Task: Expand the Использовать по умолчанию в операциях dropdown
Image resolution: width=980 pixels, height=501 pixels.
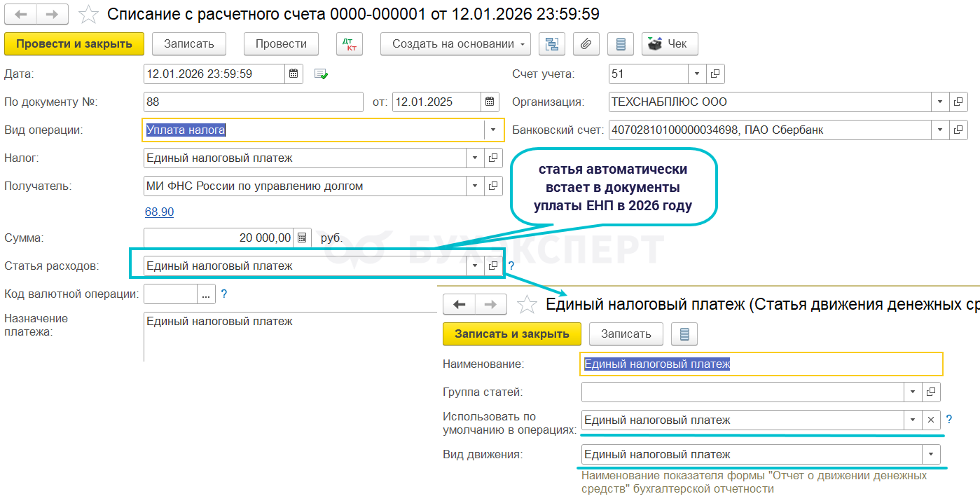Action: coord(913,420)
